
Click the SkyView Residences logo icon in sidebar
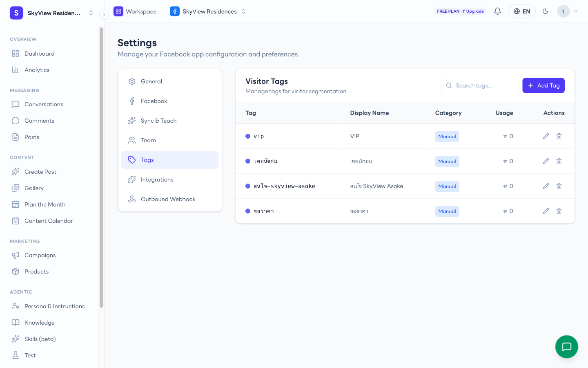16,13
